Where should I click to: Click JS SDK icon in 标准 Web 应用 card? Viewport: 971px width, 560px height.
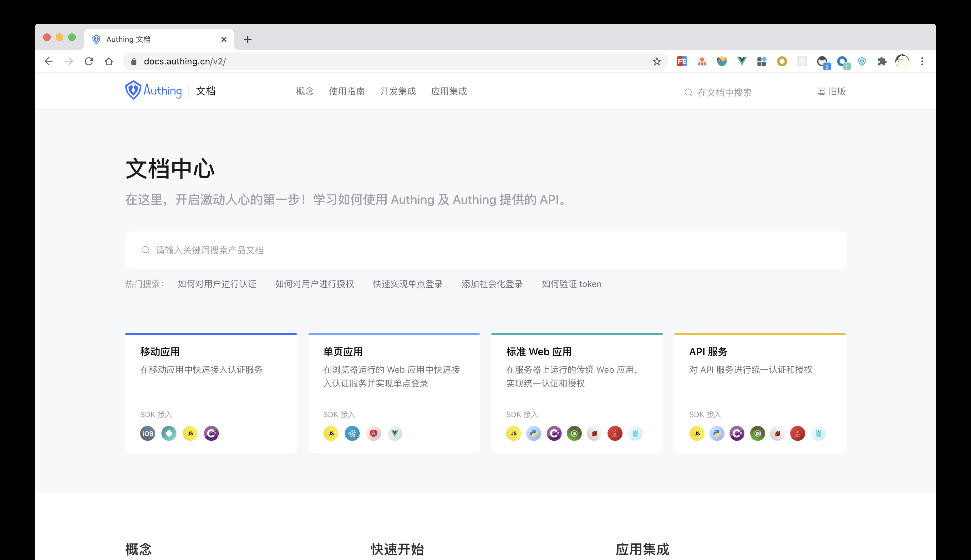pos(514,433)
